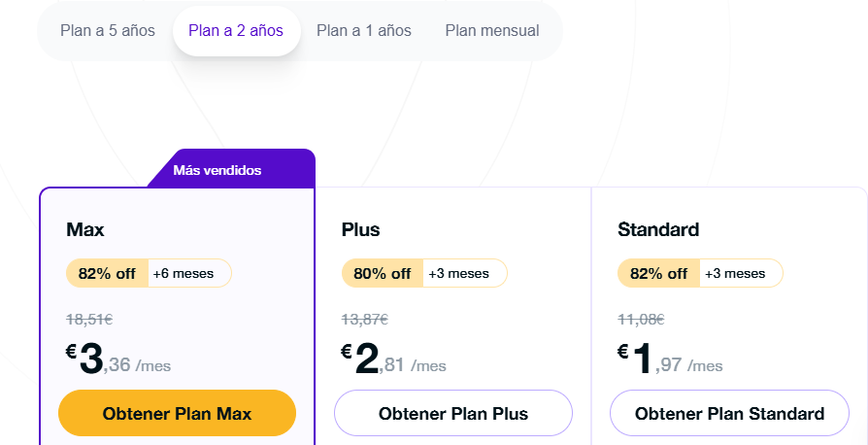
Task: Click the Plus plan +3 meses label
Action: (459, 274)
